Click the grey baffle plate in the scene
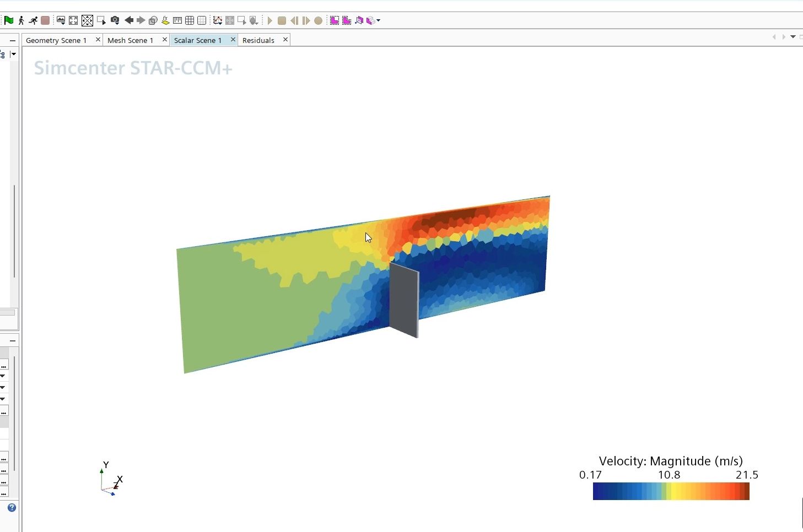The width and height of the screenshot is (803, 532). tap(404, 300)
